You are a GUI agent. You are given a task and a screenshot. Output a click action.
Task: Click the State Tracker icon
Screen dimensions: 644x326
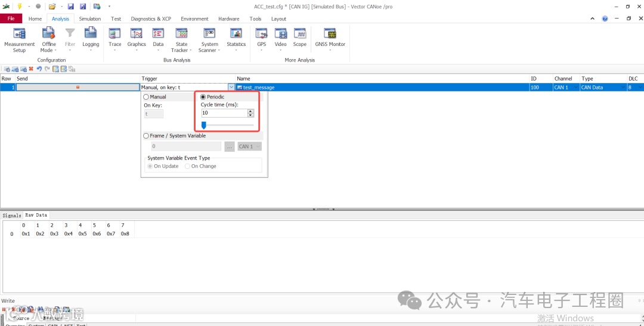click(181, 33)
